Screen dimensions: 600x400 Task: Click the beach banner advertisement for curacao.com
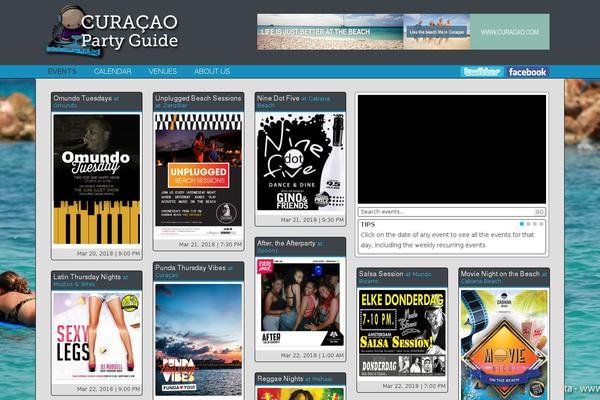[x=403, y=32]
